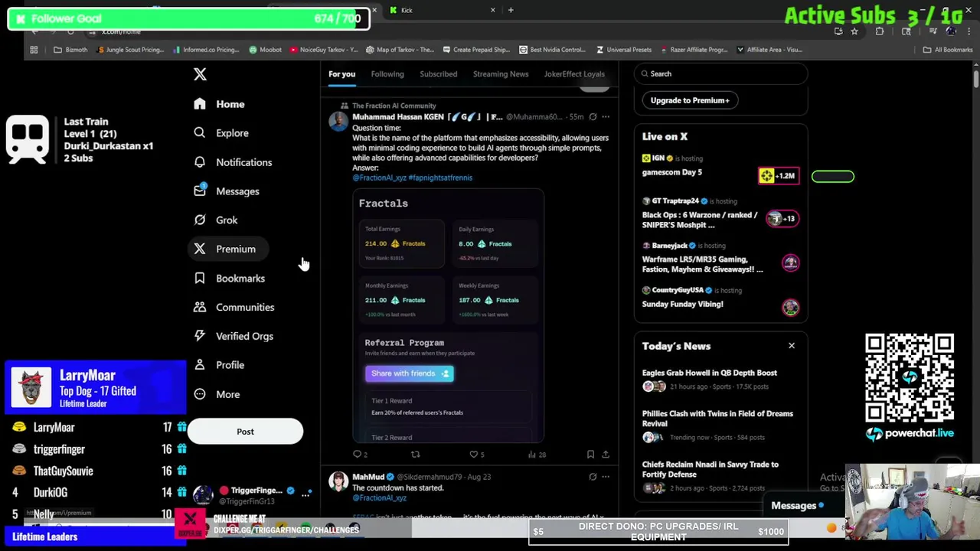Viewport: 980px width, 551px height.
Task: Close the Kick browser tab
Action: (x=492, y=10)
